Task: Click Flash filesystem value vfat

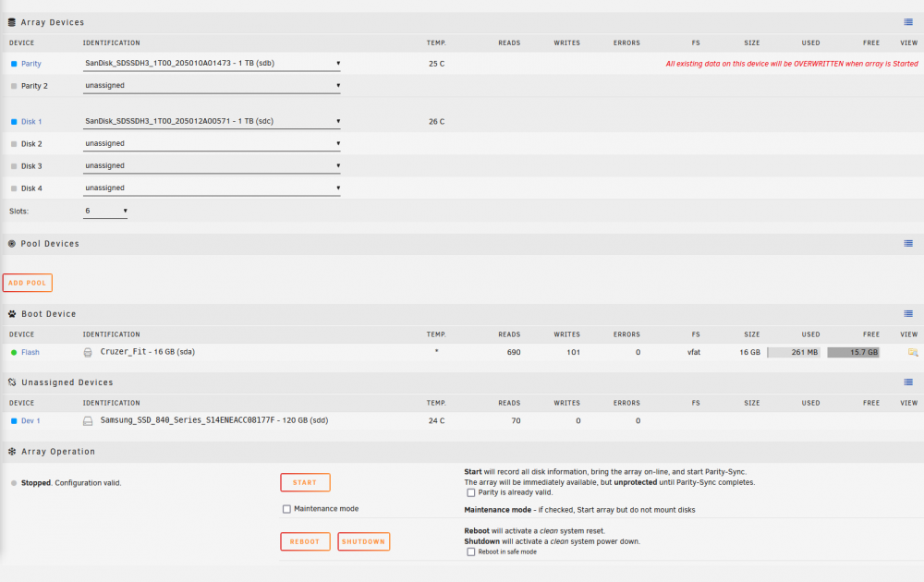Action: point(694,352)
